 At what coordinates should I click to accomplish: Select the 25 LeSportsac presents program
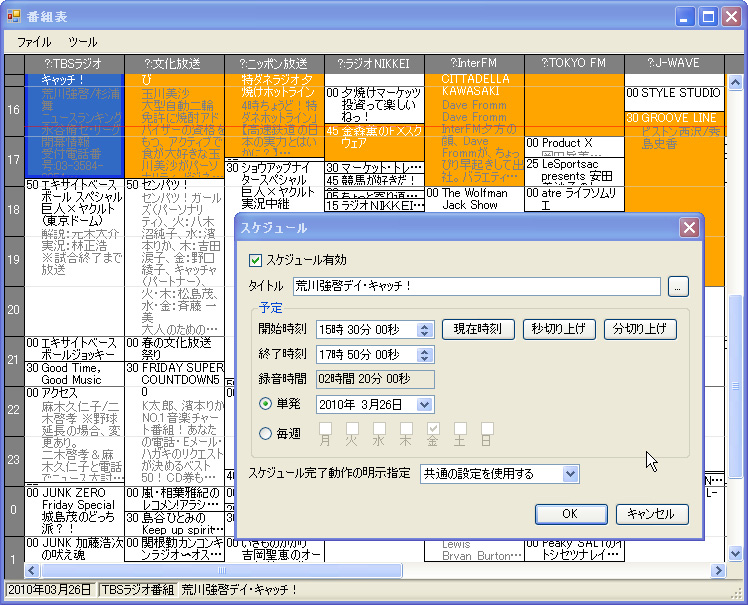(574, 171)
